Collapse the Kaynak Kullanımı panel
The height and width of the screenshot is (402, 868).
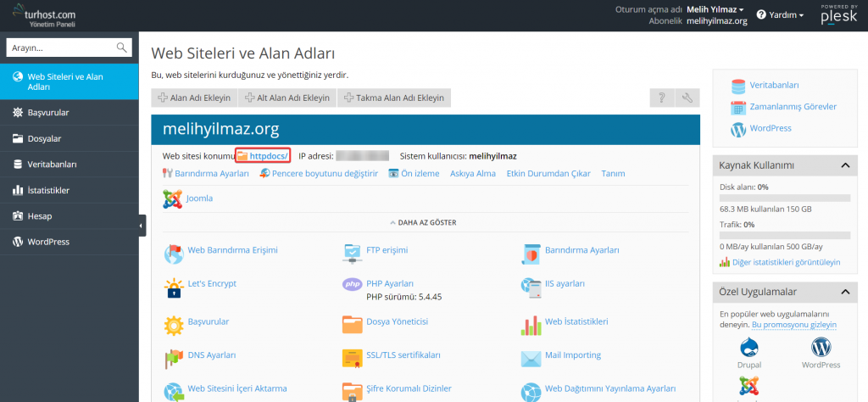(x=844, y=165)
